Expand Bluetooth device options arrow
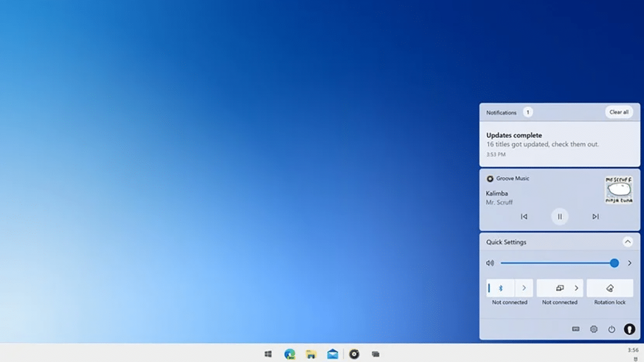 click(524, 287)
